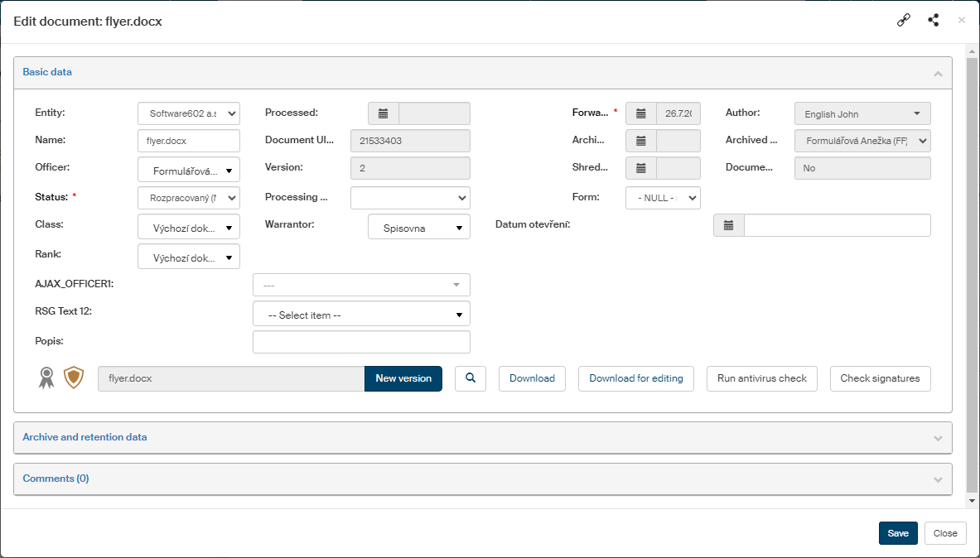The width and height of the screenshot is (980, 558).
Task: Click the New version button
Action: tap(403, 378)
